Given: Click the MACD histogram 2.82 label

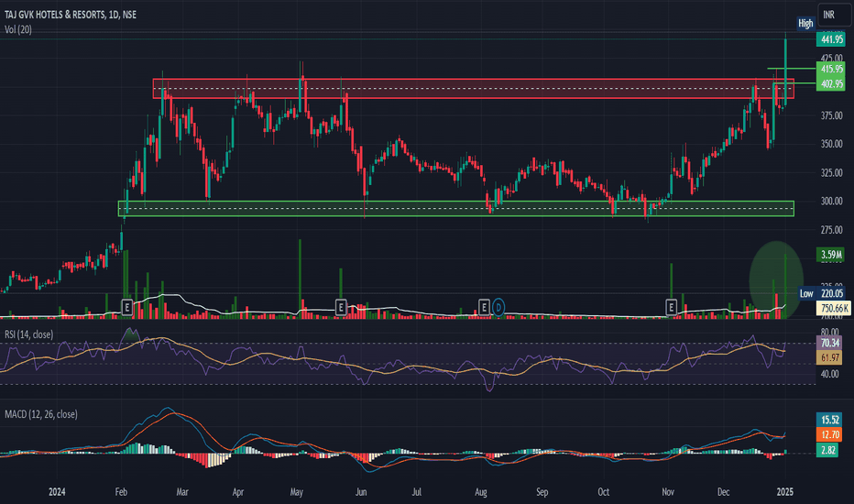Looking at the screenshot, I should [827, 450].
